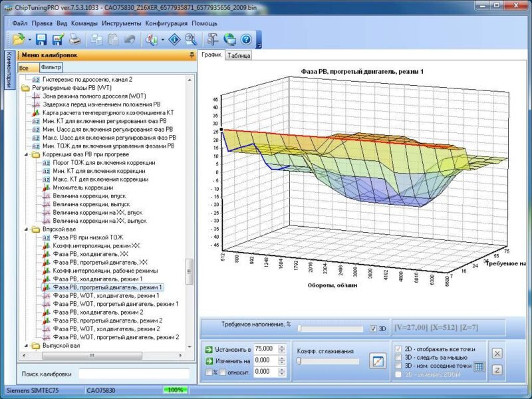Click the open file folder icon
Image resolution: width=532 pixels, height=399 pixels.
[x=17, y=39]
